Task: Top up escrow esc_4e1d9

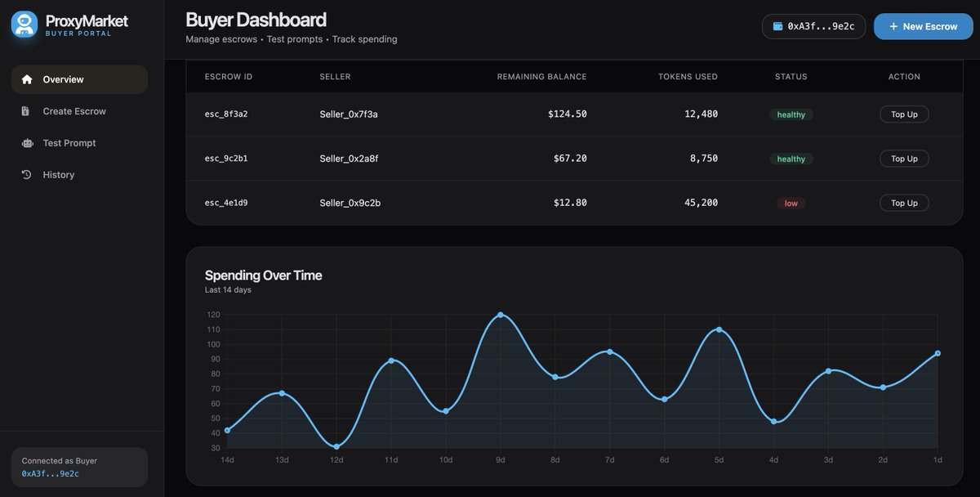Action: [904, 203]
